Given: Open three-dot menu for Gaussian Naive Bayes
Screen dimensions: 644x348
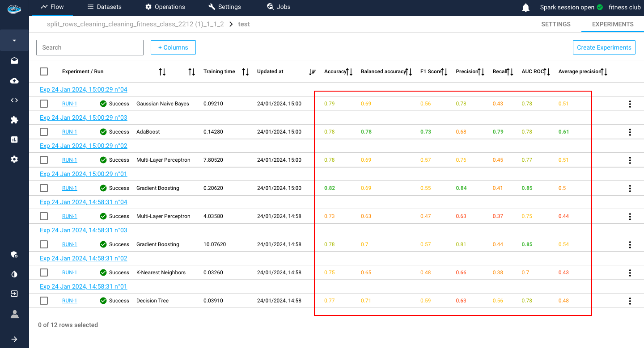Looking at the screenshot, I should pyautogui.click(x=630, y=104).
